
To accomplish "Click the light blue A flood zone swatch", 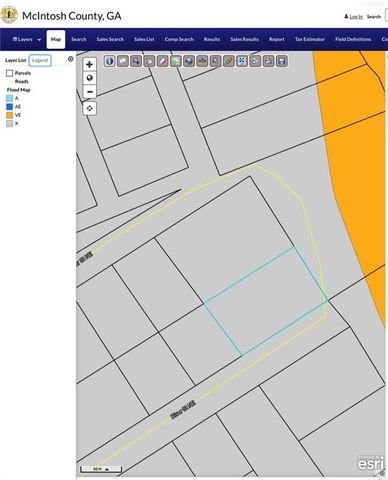I will pos(9,98).
